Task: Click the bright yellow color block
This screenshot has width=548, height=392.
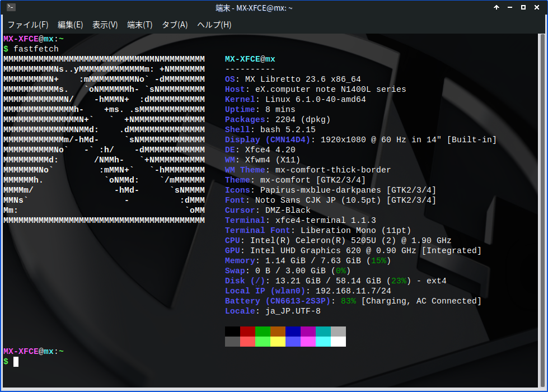Action: pyautogui.click(x=278, y=342)
